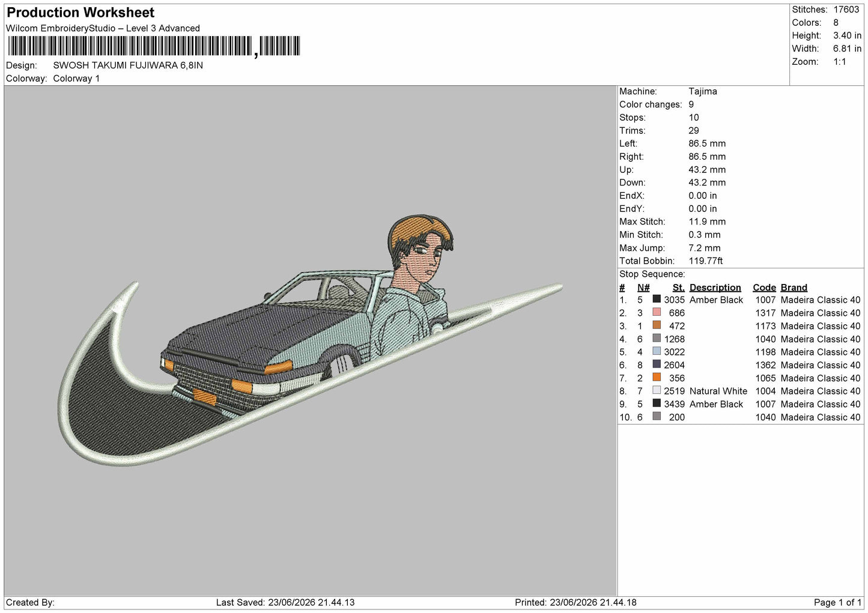Pick the orange swatch for stop 7
Viewport: 868px width, 613px height.
pyautogui.click(x=657, y=378)
